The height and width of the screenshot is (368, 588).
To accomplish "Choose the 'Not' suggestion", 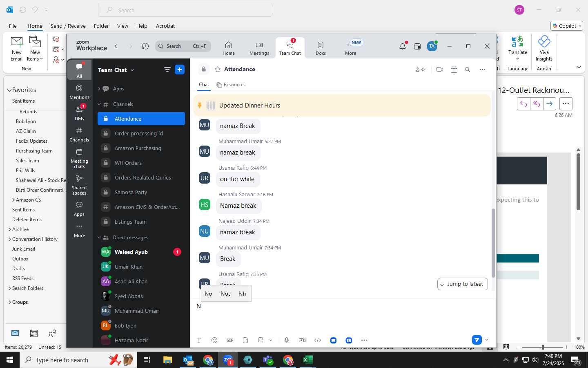I will click(x=225, y=294).
